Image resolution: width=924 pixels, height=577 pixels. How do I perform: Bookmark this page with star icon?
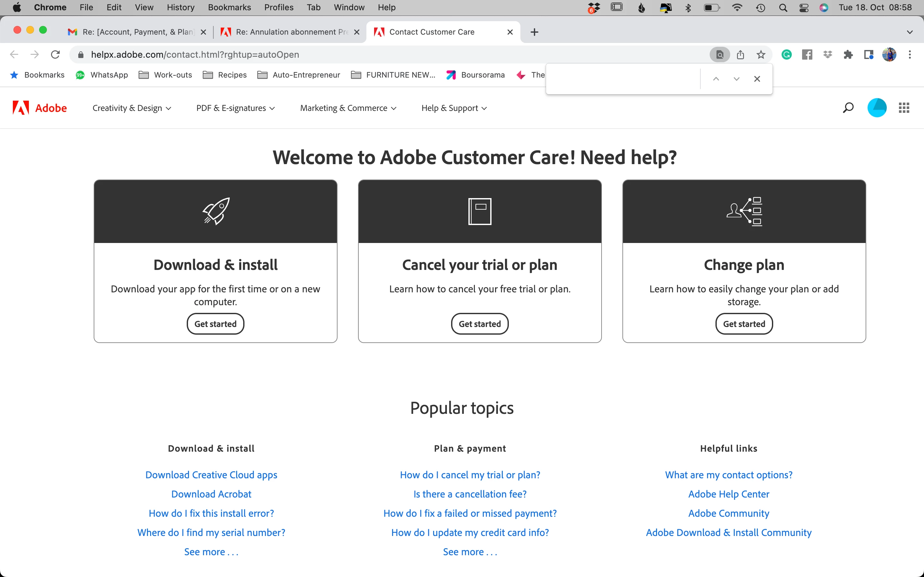point(761,54)
